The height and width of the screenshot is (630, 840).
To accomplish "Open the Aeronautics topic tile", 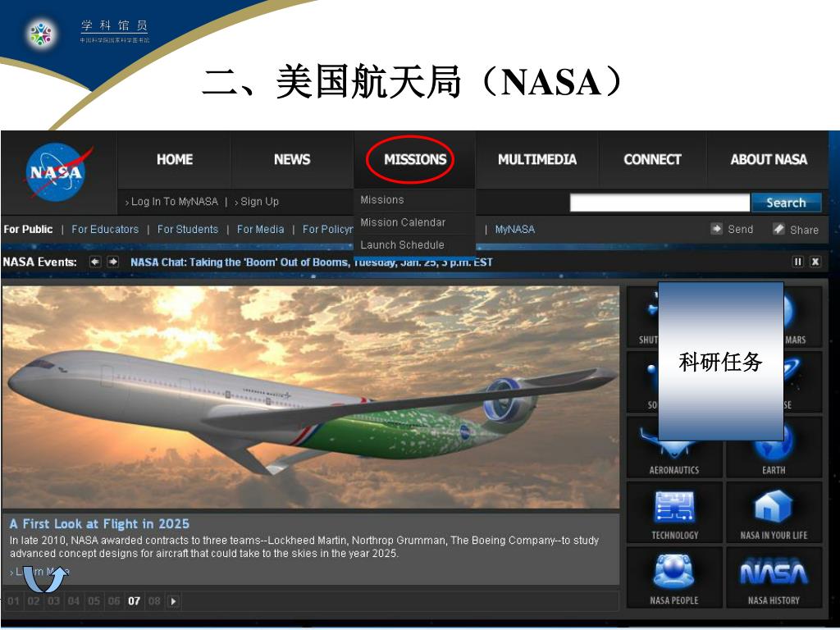I will [x=674, y=448].
